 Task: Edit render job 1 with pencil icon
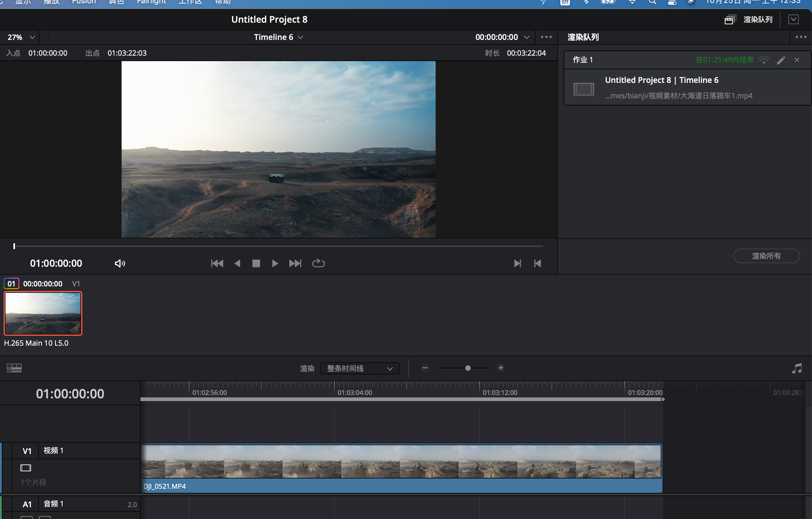[x=781, y=60]
